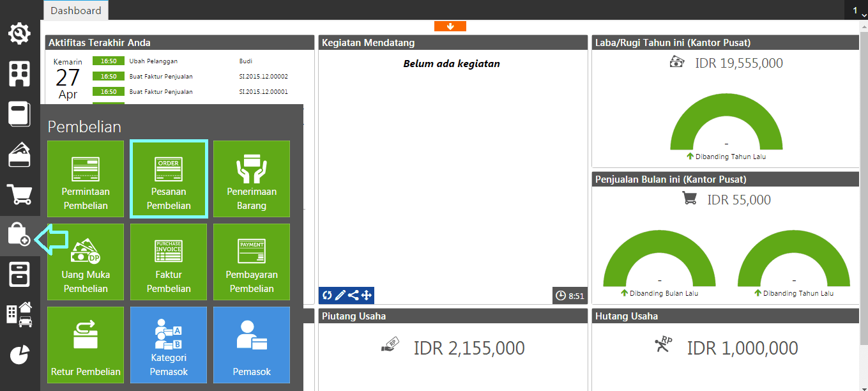Switch to the Dashboard tab
The image size is (868, 391).
[75, 10]
